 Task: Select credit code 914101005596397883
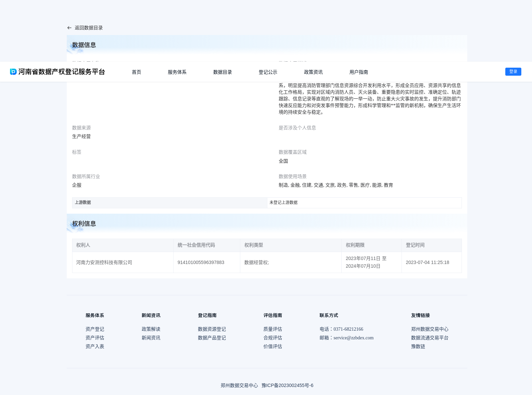pos(201,262)
